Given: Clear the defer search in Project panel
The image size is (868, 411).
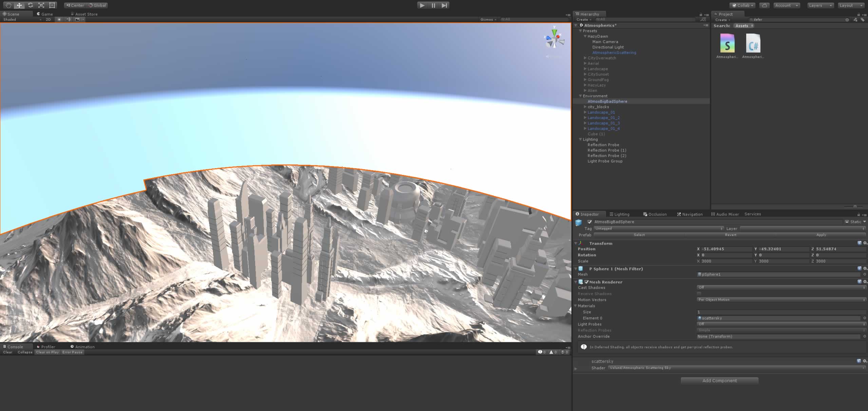Looking at the screenshot, I should [846, 20].
